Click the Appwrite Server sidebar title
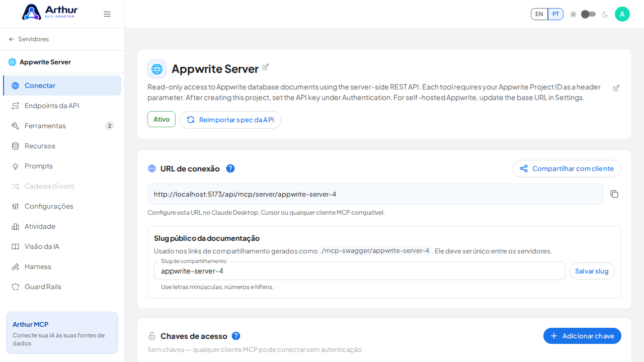This screenshot has height=362, width=644. click(45, 62)
